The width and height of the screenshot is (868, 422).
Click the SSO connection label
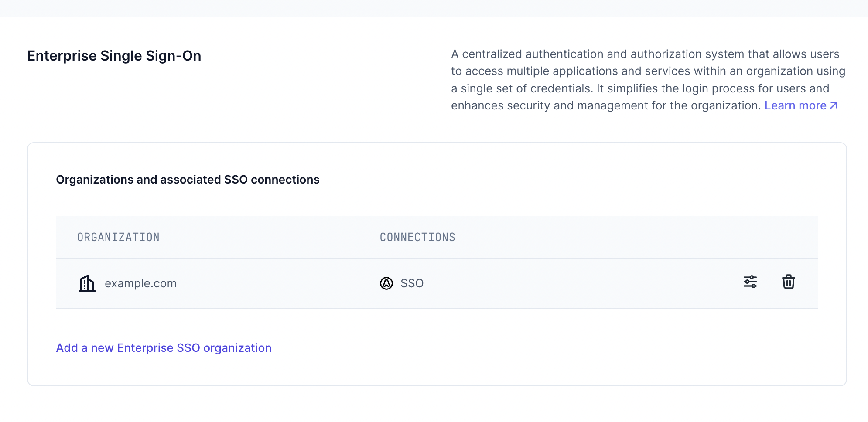pos(412,283)
